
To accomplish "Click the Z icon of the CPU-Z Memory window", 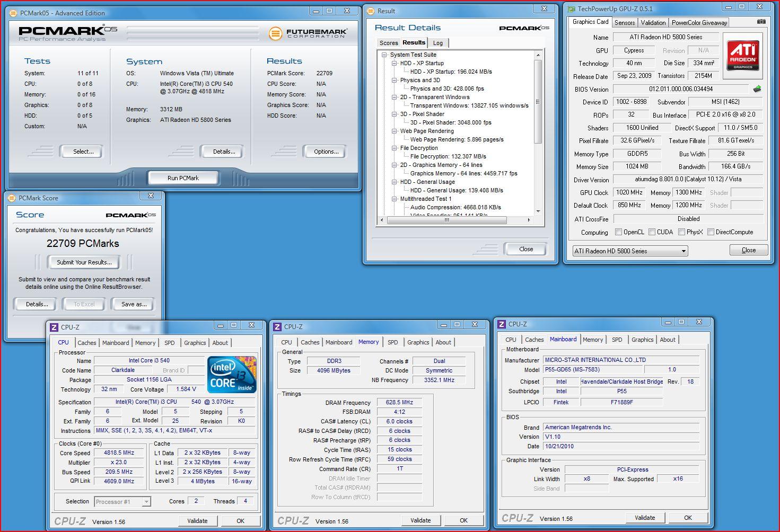I will pyautogui.click(x=278, y=326).
